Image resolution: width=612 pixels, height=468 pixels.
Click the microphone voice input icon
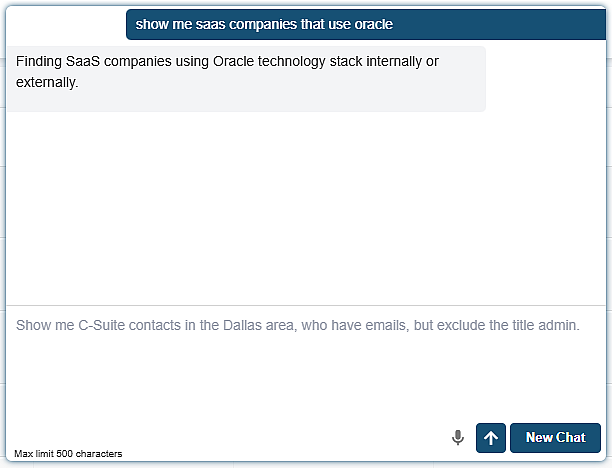[x=458, y=437]
